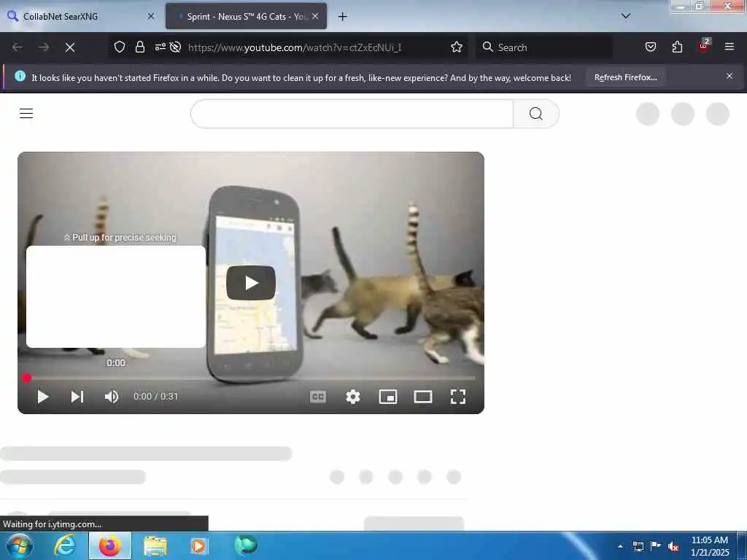
Task: Click the 0:00 / 0:31 time display
Action: pos(156,396)
